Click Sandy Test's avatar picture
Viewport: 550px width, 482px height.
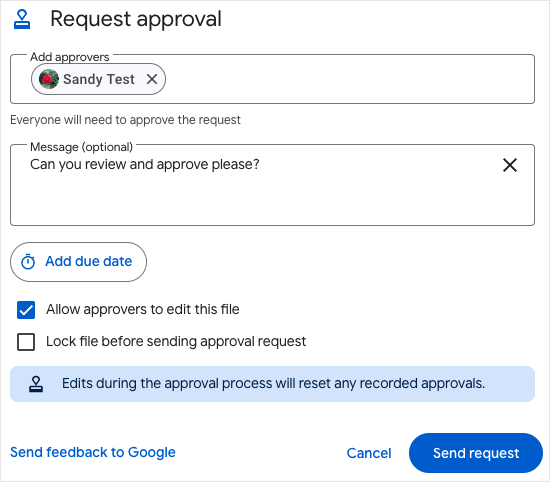[49, 79]
